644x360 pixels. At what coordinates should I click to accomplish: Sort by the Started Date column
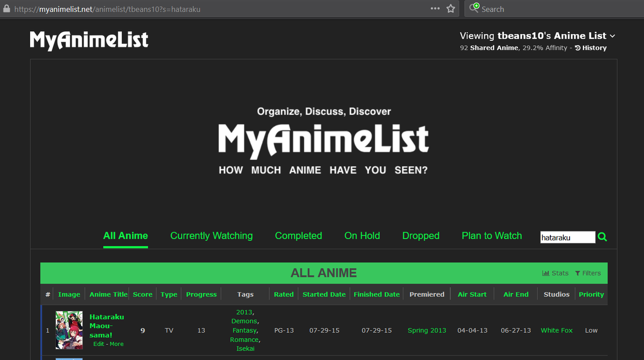[324, 295]
